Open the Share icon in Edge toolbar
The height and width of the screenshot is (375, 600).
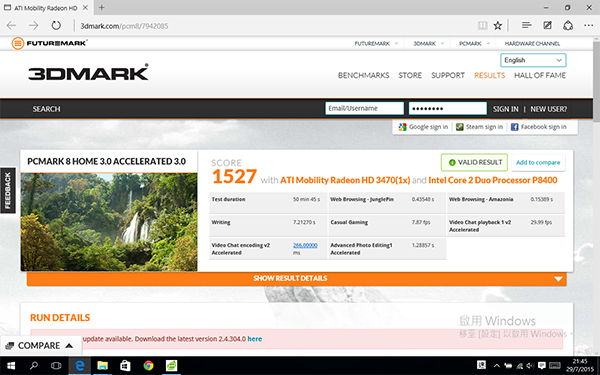(568, 25)
